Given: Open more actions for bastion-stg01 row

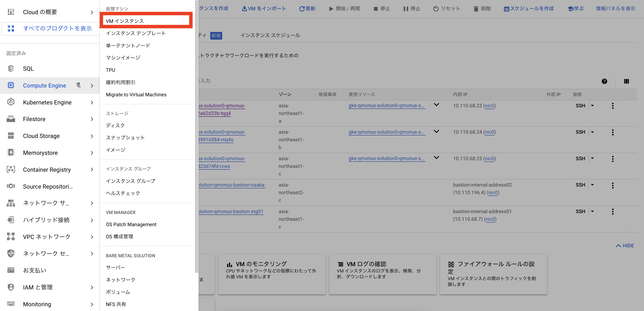Looking at the screenshot, I should pos(613,212).
